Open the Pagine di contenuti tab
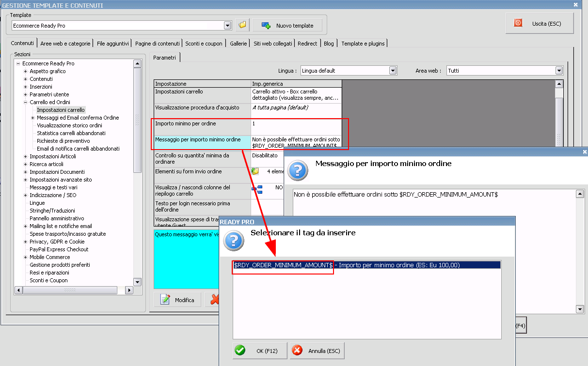 (x=158, y=44)
